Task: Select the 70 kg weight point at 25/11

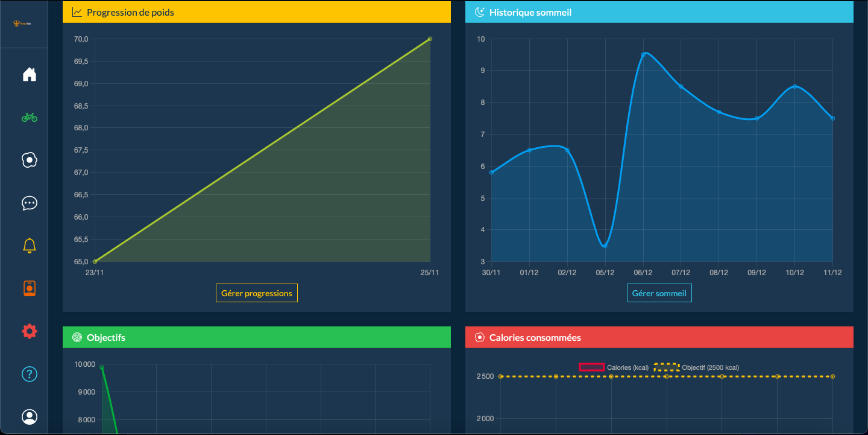Action: (x=429, y=39)
